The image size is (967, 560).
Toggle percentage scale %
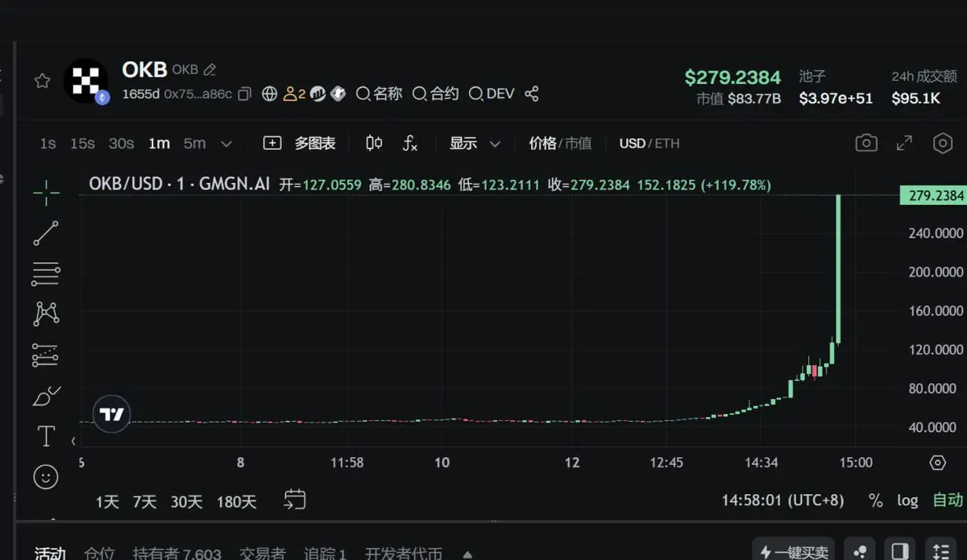[x=876, y=500]
